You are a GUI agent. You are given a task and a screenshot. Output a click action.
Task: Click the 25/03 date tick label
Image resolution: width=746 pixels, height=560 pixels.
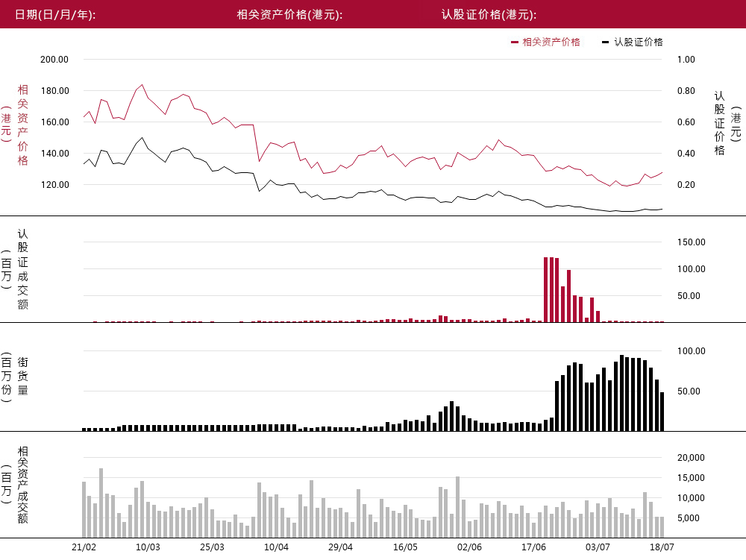click(212, 547)
